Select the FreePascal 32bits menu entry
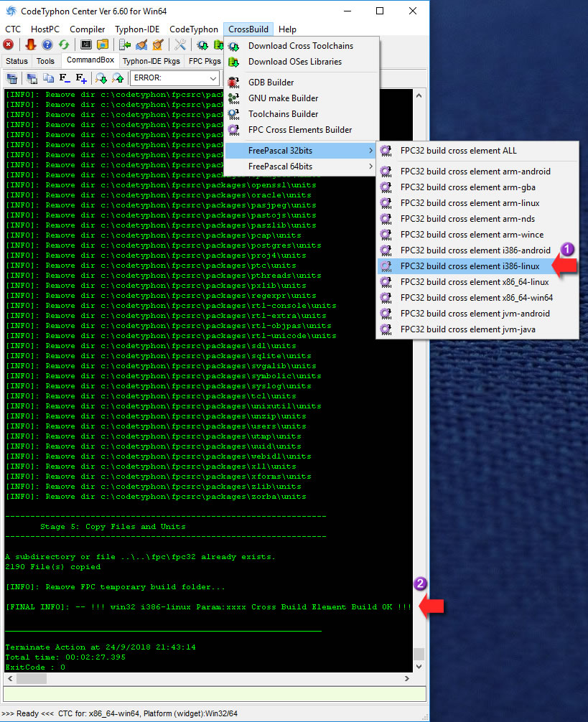Image resolution: width=588 pixels, height=722 pixels. point(301,151)
